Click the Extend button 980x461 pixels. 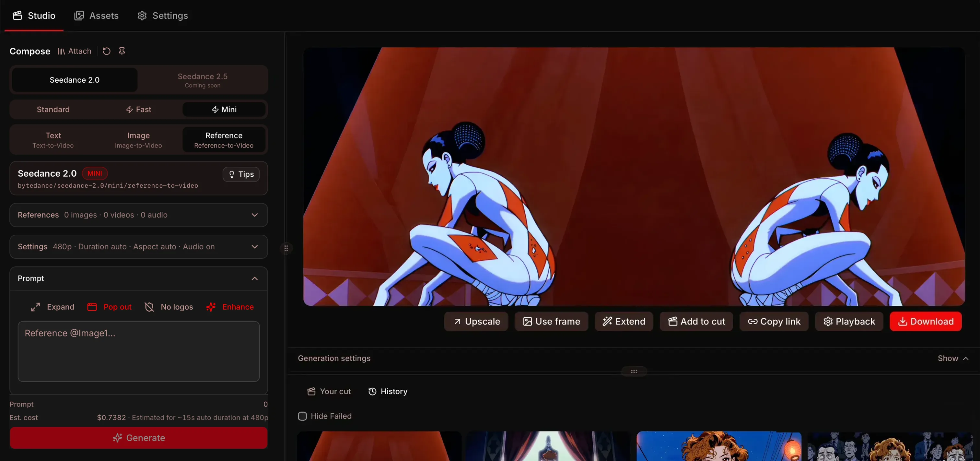click(624, 322)
